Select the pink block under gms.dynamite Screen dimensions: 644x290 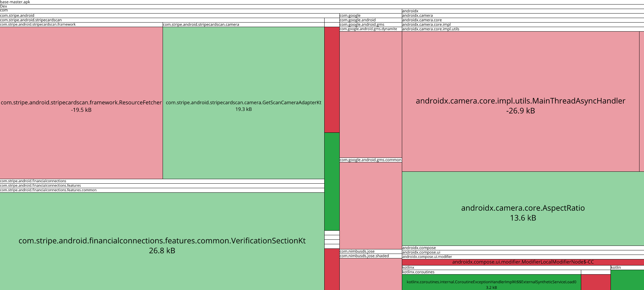pos(371,94)
